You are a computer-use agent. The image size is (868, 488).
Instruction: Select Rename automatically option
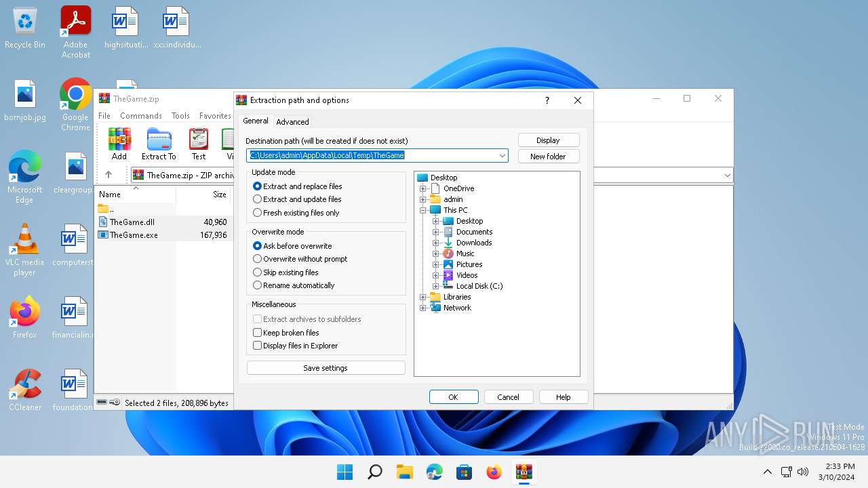(294, 285)
